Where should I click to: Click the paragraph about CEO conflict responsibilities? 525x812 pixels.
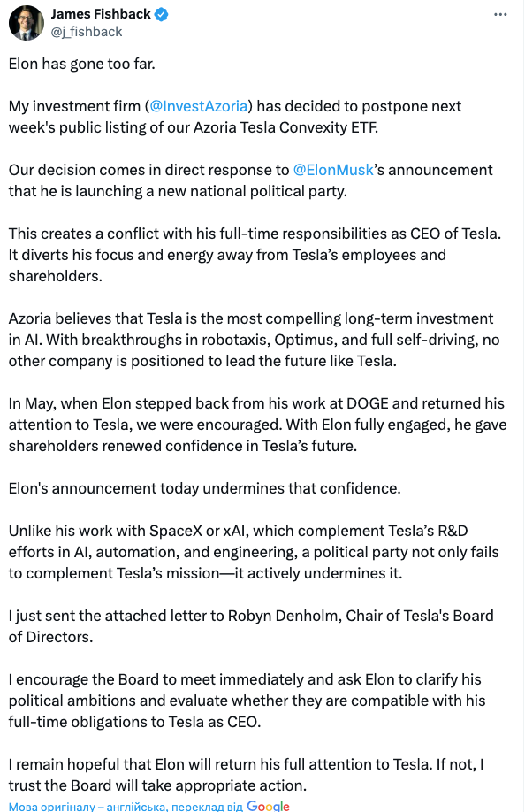(x=255, y=255)
